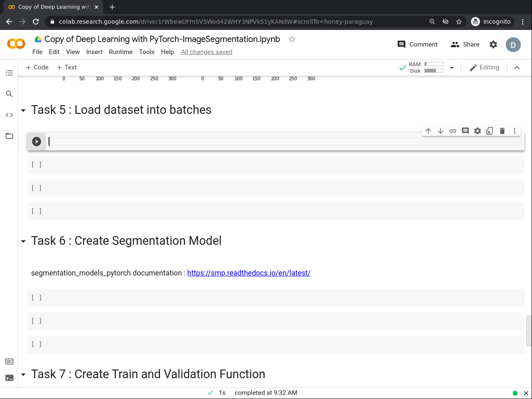Open the table of contents sidebar
Viewport: 532px width, 399px height.
tap(9, 73)
